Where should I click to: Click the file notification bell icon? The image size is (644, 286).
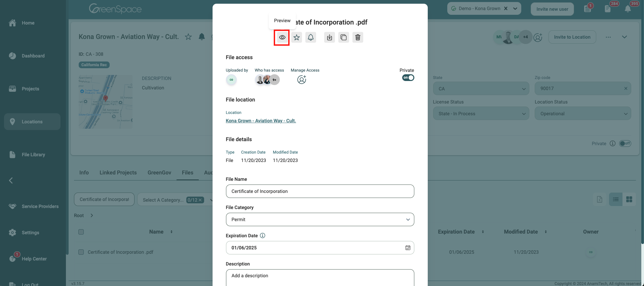[x=311, y=37]
